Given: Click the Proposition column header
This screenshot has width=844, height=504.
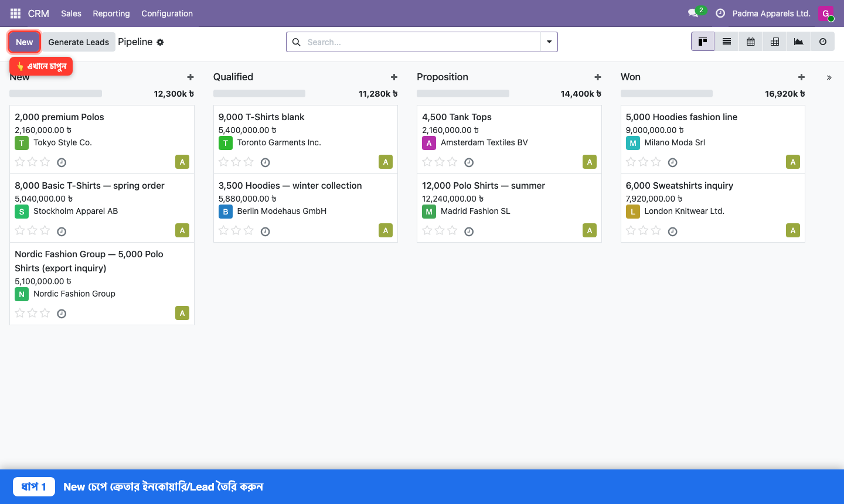Looking at the screenshot, I should 443,77.
